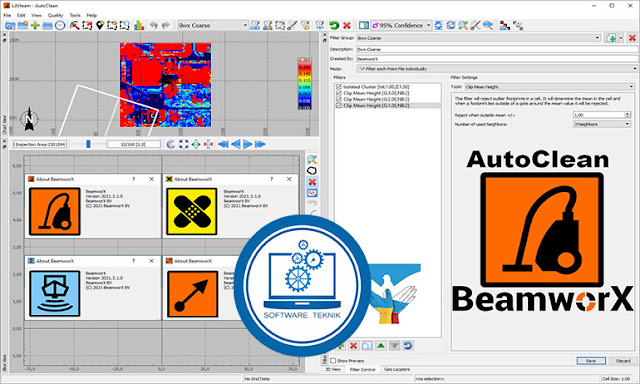
Task: Switch to the Filter Control tab
Action: tap(362, 369)
